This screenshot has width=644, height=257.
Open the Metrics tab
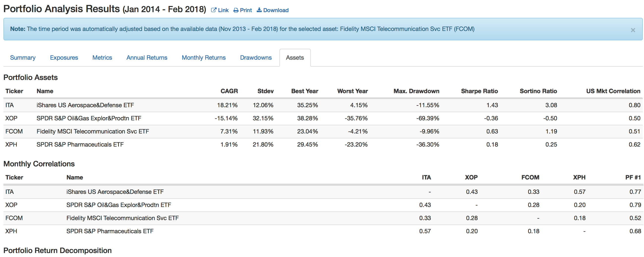click(102, 57)
